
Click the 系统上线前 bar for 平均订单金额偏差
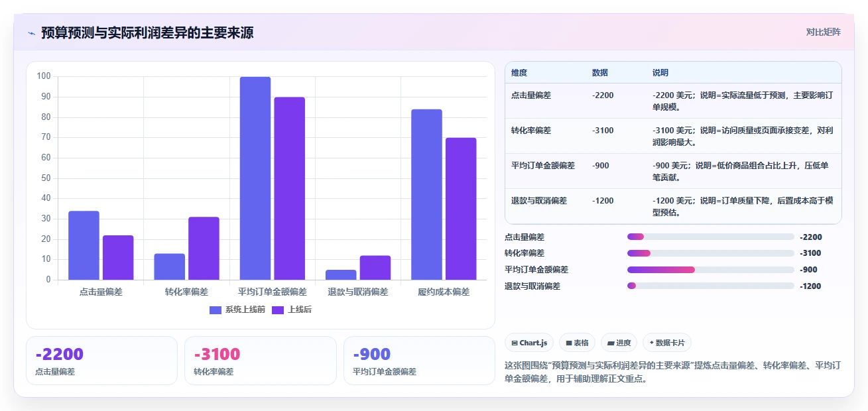(x=255, y=178)
